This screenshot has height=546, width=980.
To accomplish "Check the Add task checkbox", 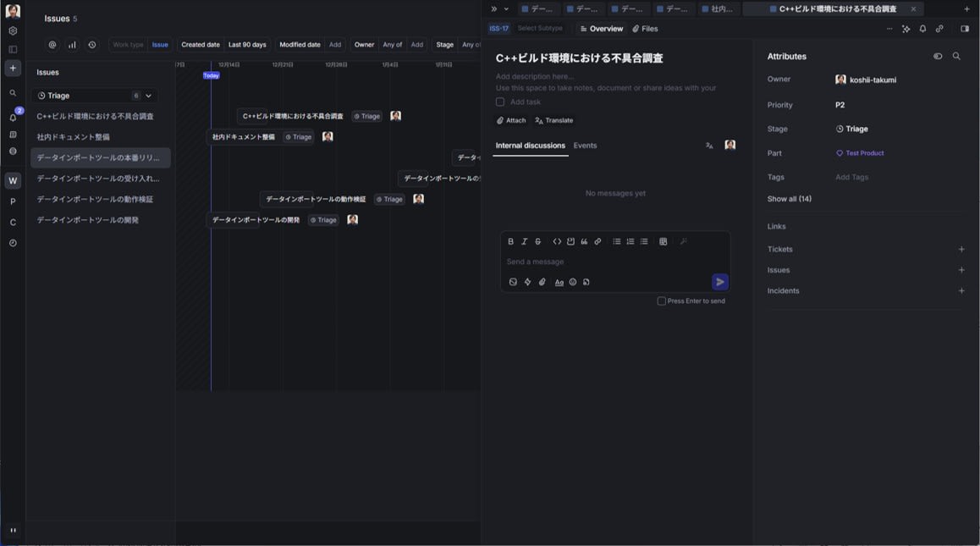I will tap(500, 102).
